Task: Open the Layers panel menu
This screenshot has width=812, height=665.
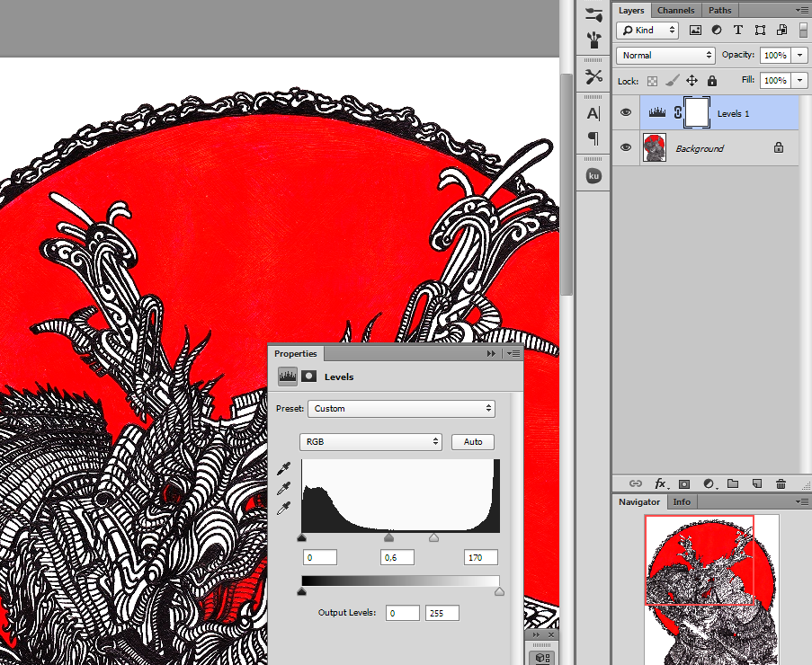Action: (800, 10)
